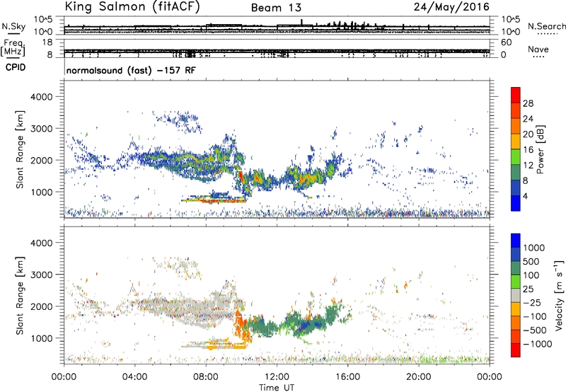Click the '16:00' time axis tick label

pyautogui.click(x=347, y=377)
